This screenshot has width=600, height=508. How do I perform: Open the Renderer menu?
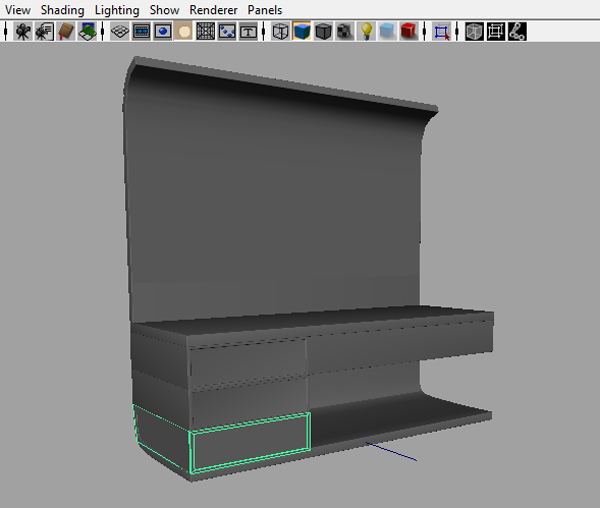coord(213,10)
